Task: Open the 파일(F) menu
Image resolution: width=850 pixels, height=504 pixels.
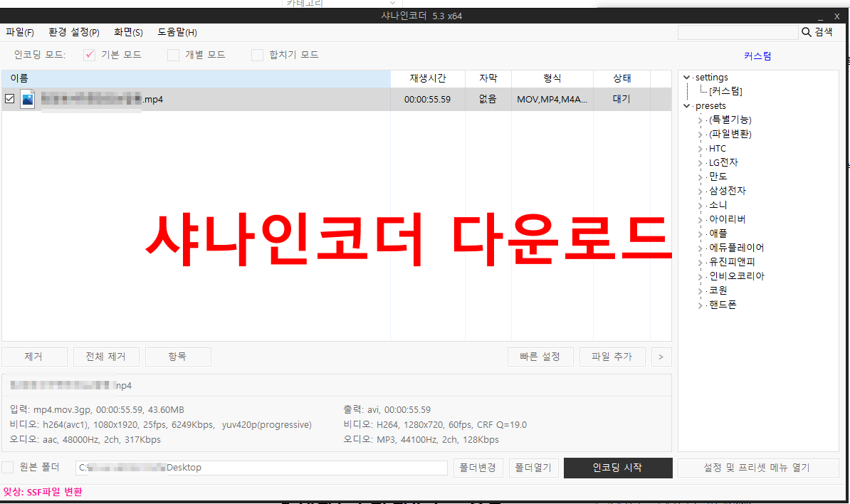Action: point(19,31)
